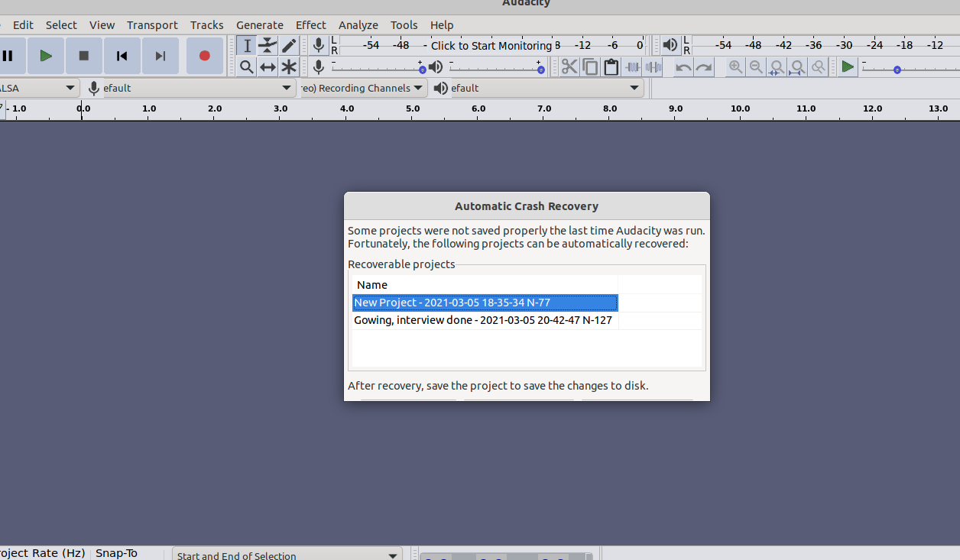Click the Paste clipboard icon
Image resolution: width=960 pixels, height=560 pixels.
pos(611,67)
